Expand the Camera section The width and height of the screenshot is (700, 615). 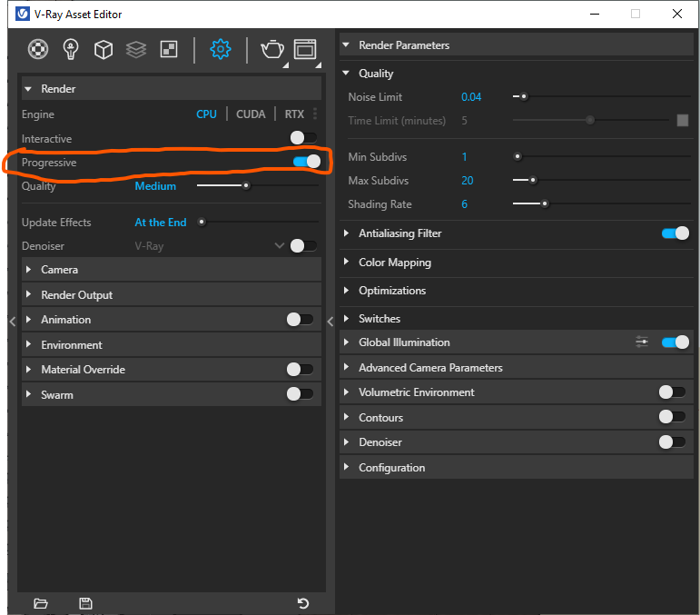click(x=59, y=270)
